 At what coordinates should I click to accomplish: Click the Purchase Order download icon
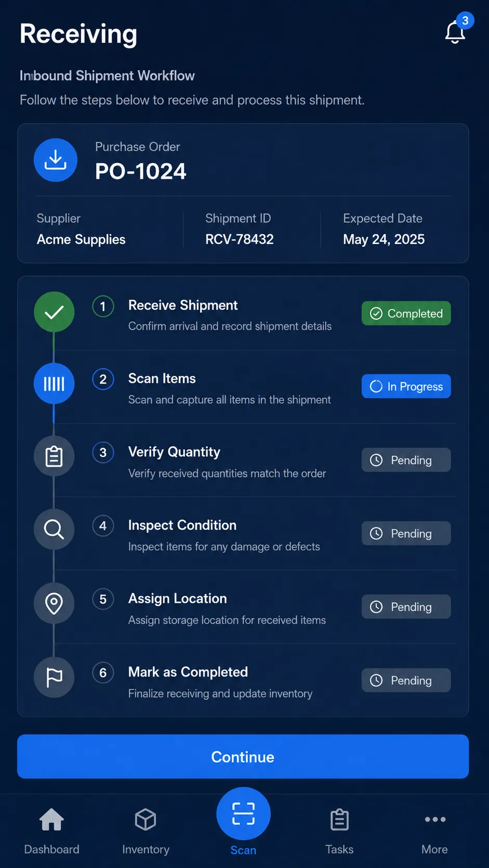tap(56, 160)
